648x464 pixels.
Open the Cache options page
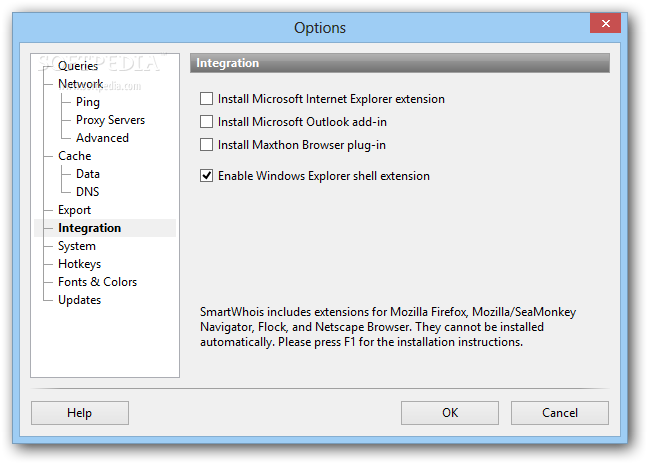(74, 156)
